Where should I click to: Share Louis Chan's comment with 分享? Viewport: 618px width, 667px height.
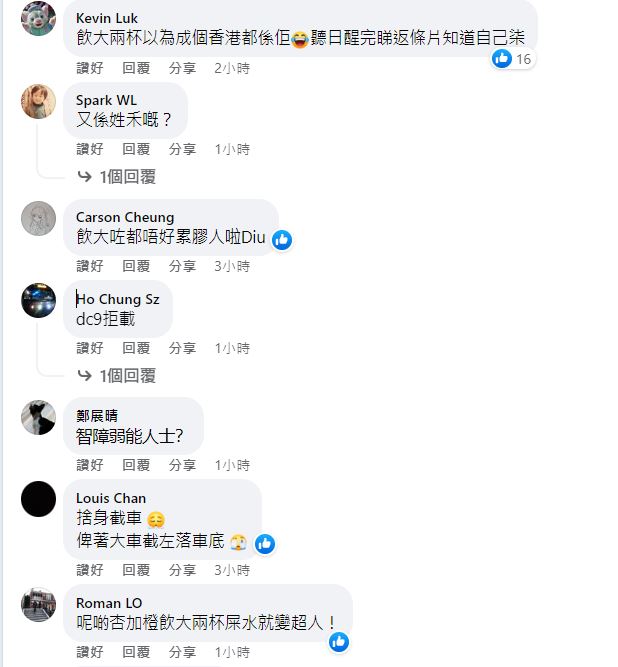[182, 570]
